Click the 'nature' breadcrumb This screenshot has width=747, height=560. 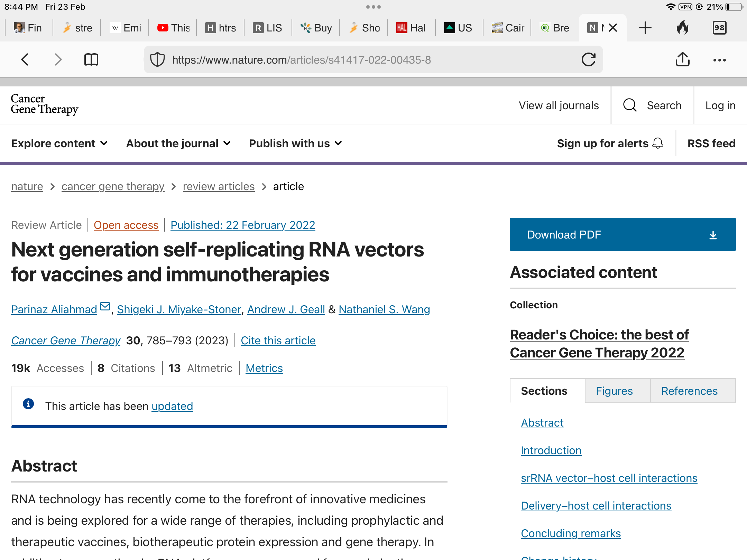(27, 186)
